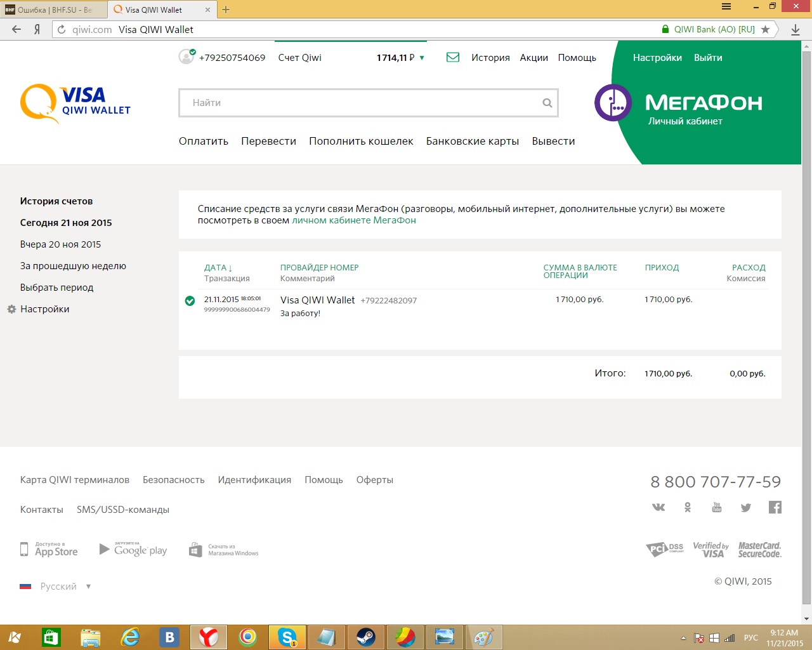The width and height of the screenshot is (812, 650).
Task: Open Windows Store from the taskbar
Action: pyautogui.click(x=51, y=637)
